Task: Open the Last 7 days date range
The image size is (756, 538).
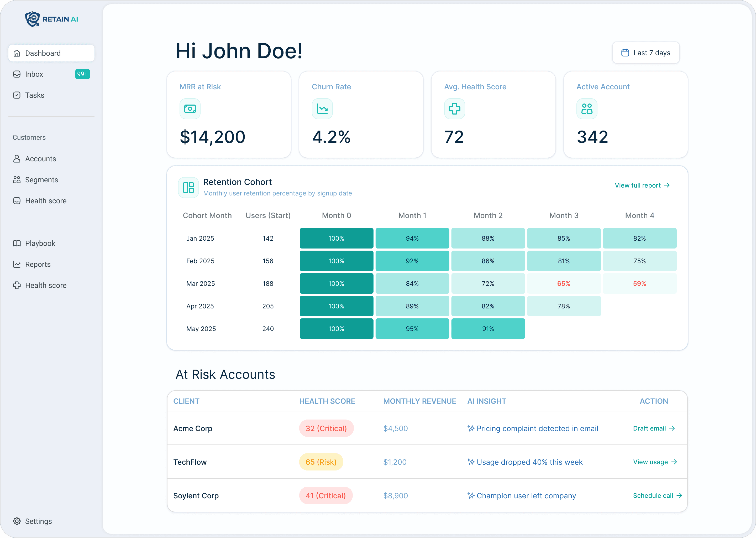Action: (645, 53)
